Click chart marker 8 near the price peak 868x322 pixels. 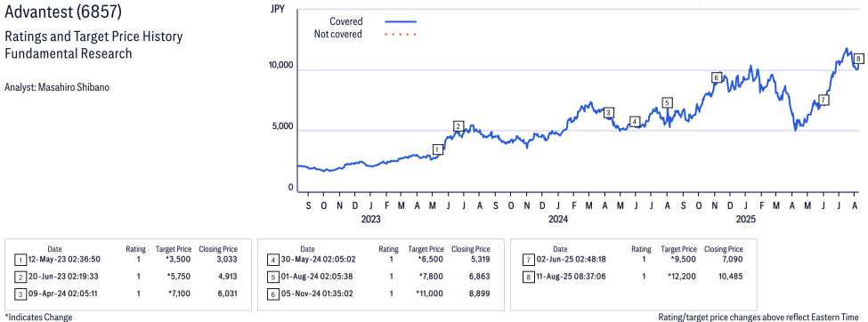coord(858,58)
